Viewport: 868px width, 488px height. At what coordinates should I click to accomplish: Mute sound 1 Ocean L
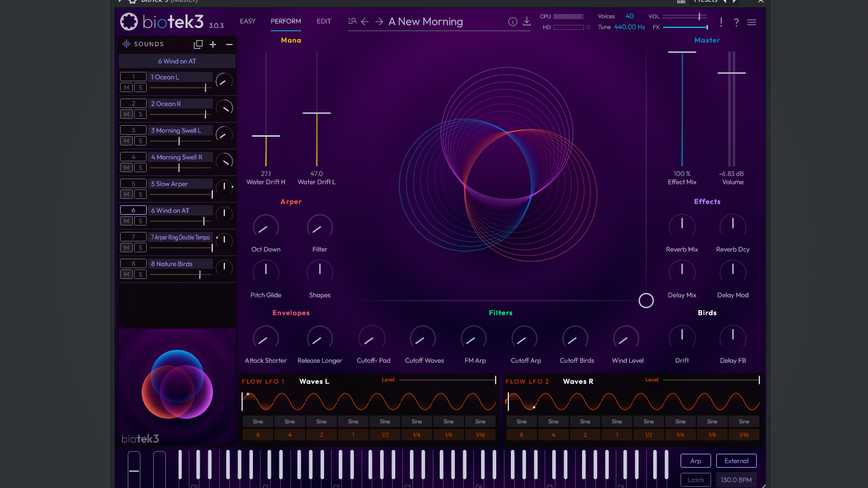tap(126, 88)
